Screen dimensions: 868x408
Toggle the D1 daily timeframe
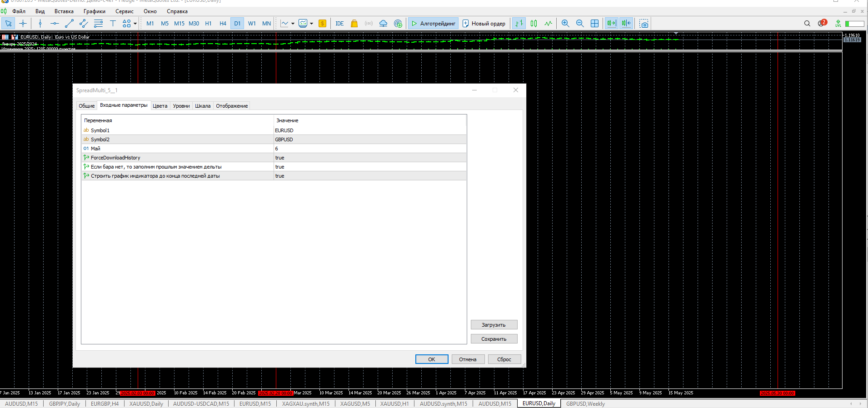coord(237,24)
